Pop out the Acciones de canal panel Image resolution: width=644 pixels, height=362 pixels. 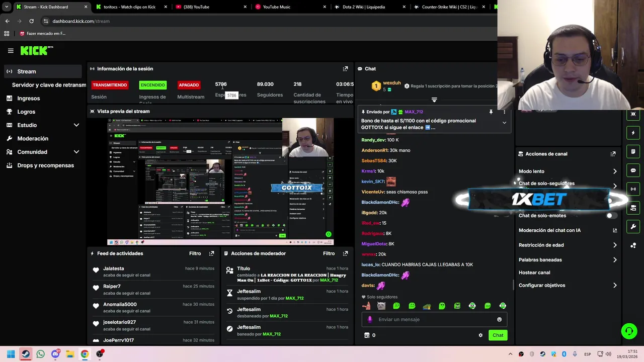(x=613, y=154)
